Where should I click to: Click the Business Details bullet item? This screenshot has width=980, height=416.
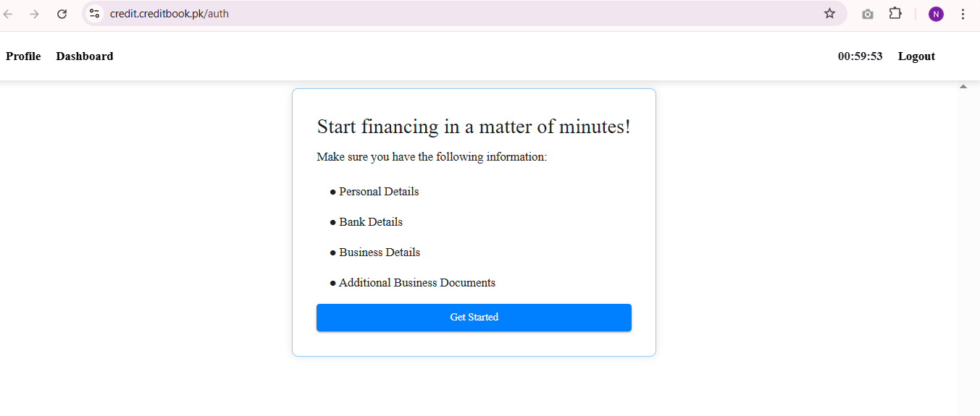(380, 252)
